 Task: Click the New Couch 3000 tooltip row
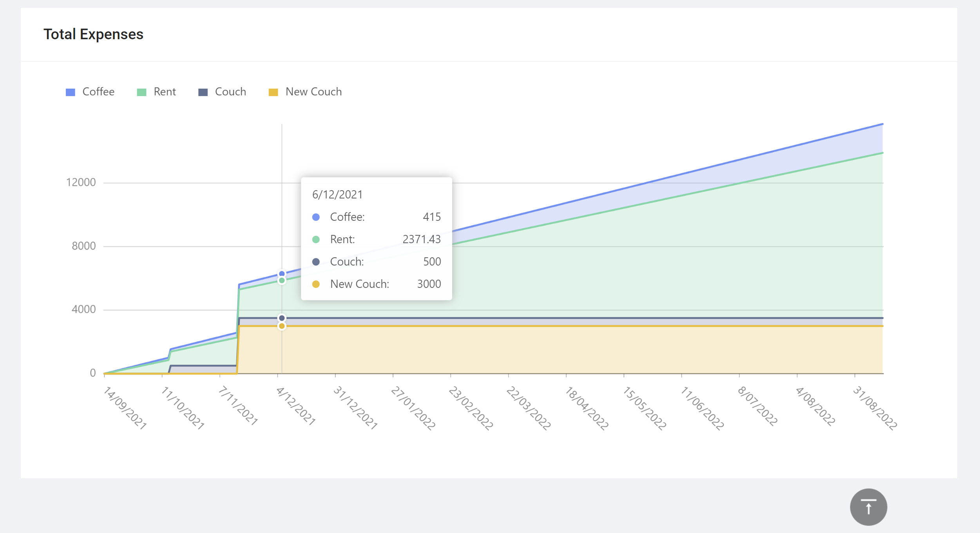376,284
